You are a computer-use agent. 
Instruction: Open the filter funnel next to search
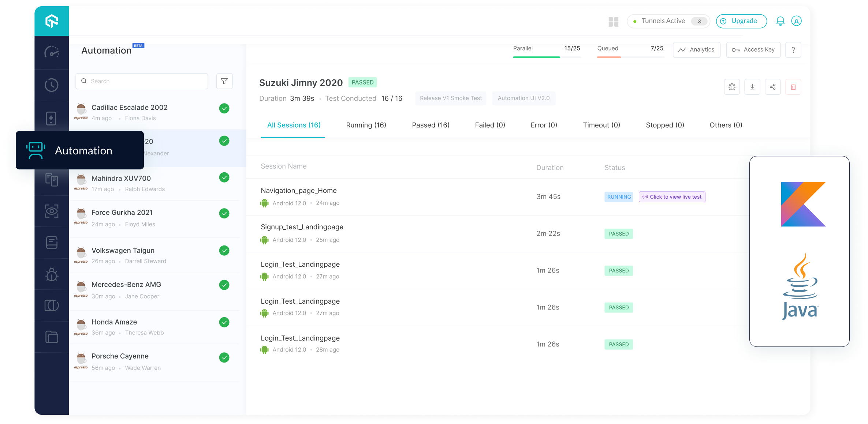coord(224,81)
